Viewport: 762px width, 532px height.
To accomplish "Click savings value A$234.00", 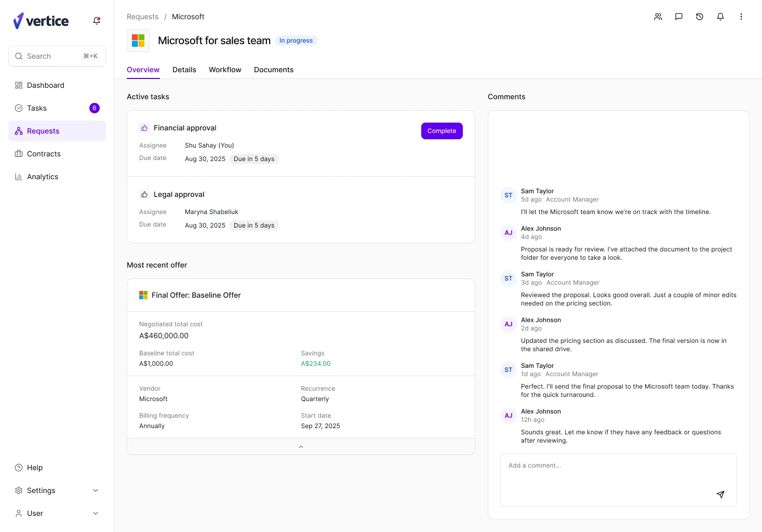I will (316, 364).
